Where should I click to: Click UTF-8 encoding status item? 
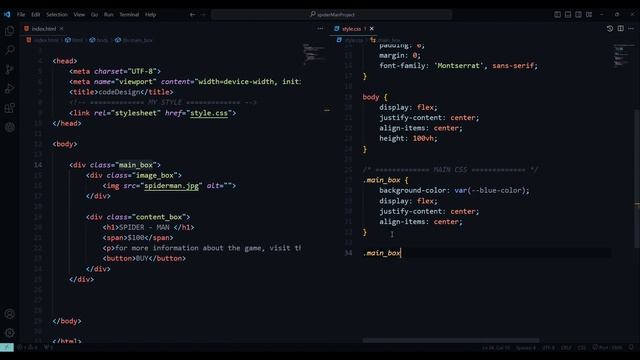(549, 348)
